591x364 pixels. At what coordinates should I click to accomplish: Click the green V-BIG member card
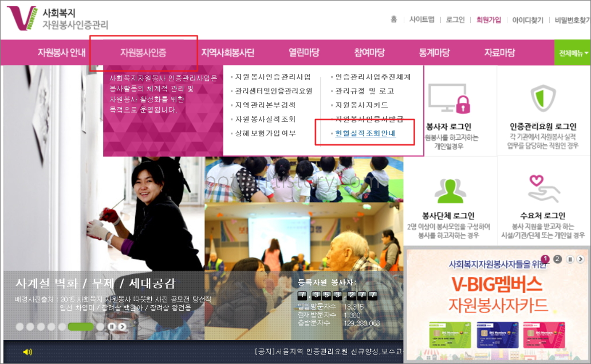[450, 335]
